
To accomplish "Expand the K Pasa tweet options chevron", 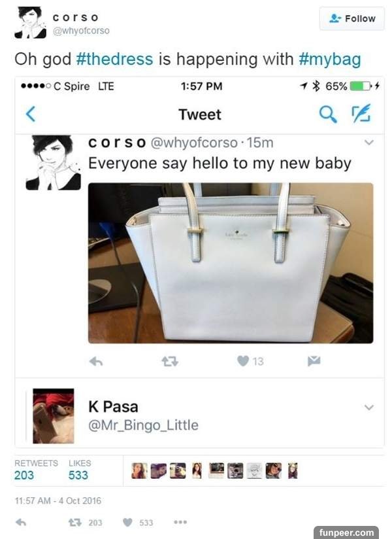I will click(x=368, y=408).
